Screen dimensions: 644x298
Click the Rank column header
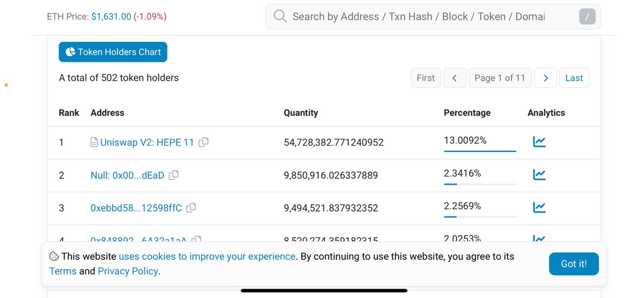69,113
